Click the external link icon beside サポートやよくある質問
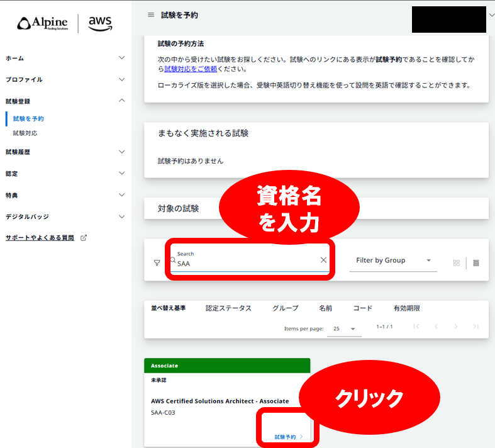Screen dimensions: 495x448 coord(84,238)
